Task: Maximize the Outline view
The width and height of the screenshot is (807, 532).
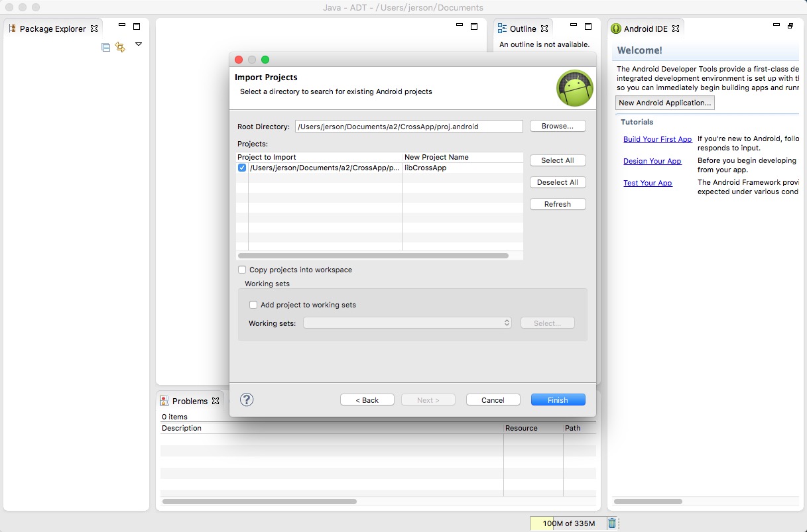Action: click(x=588, y=27)
